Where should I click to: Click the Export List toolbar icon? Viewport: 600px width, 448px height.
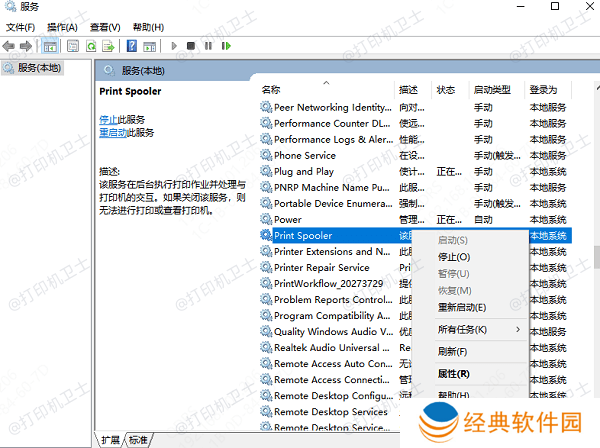[108, 46]
